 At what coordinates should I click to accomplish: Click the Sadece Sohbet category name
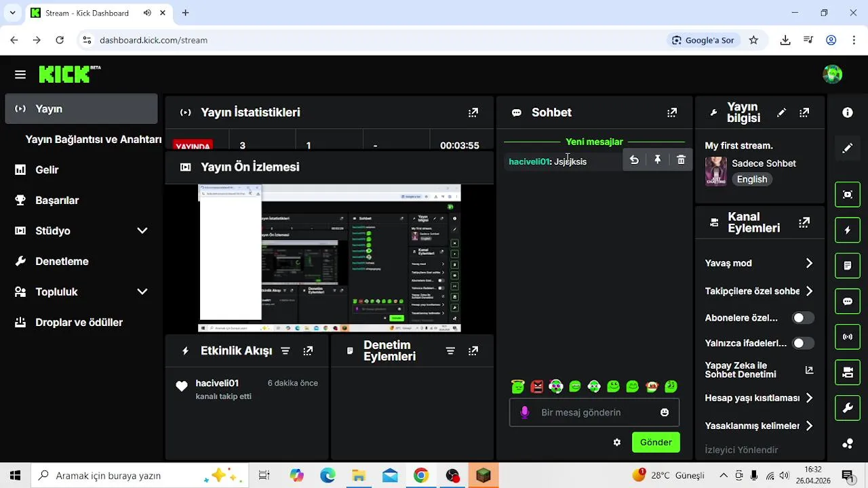pyautogui.click(x=764, y=163)
